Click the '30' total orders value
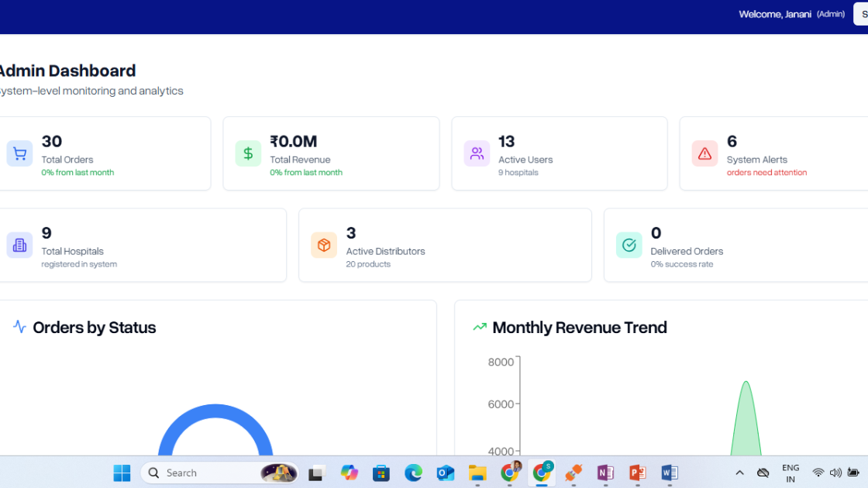Screen dimensions: 868x488 (x=51, y=142)
